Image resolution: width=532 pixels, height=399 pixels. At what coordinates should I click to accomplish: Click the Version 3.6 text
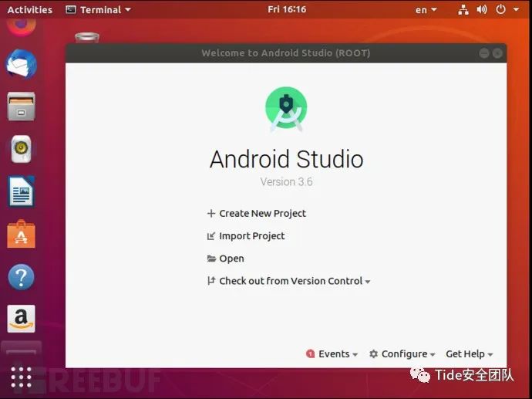click(x=286, y=181)
